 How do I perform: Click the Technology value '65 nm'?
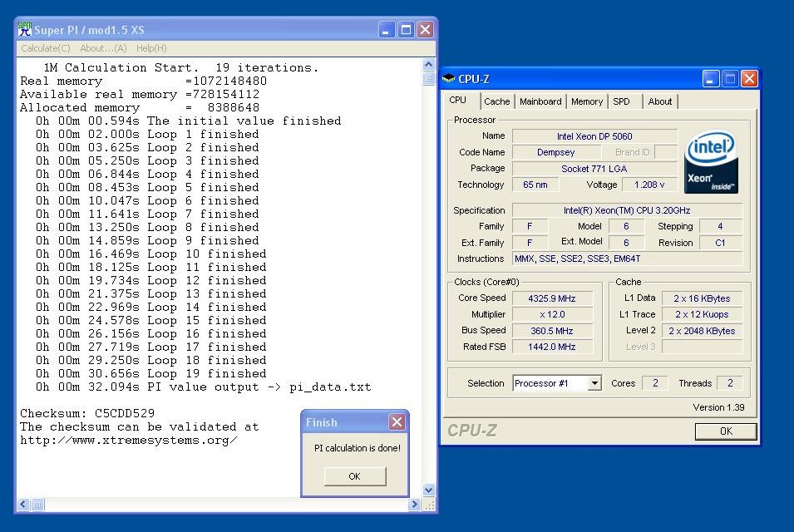tap(535, 185)
